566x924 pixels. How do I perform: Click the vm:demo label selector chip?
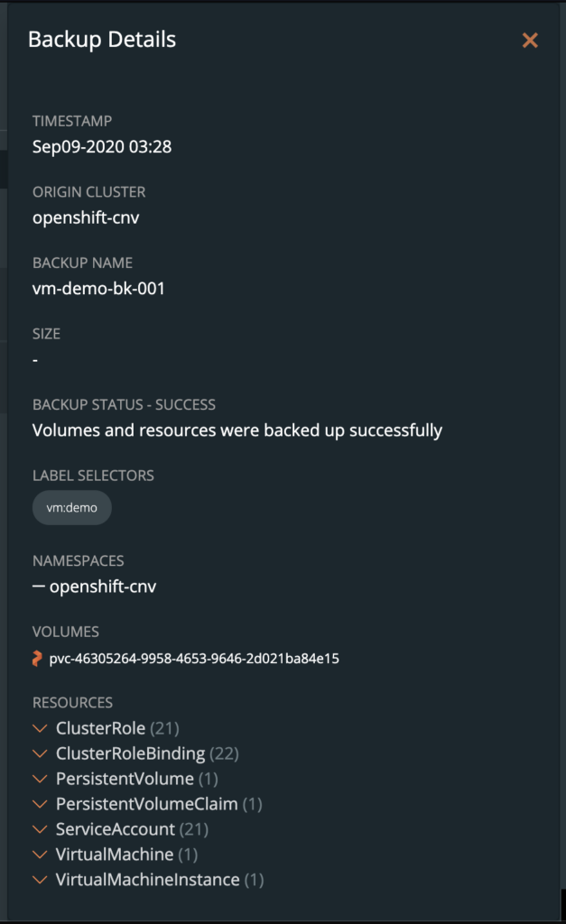(x=71, y=508)
